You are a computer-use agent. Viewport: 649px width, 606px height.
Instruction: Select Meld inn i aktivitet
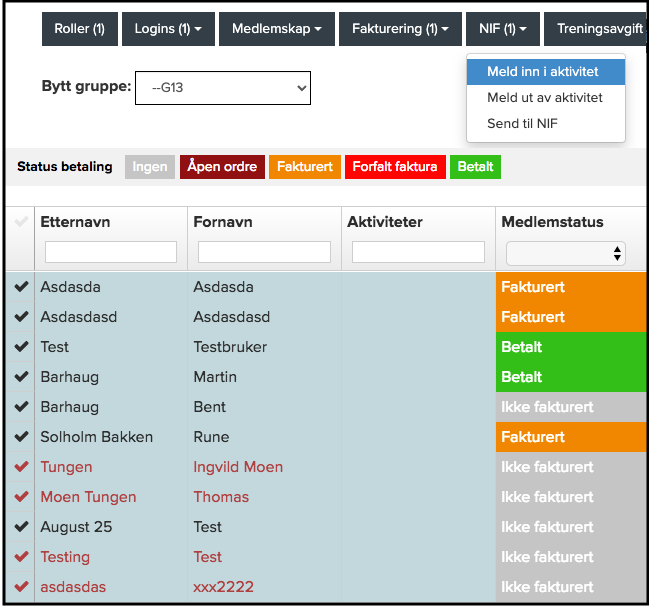click(545, 72)
